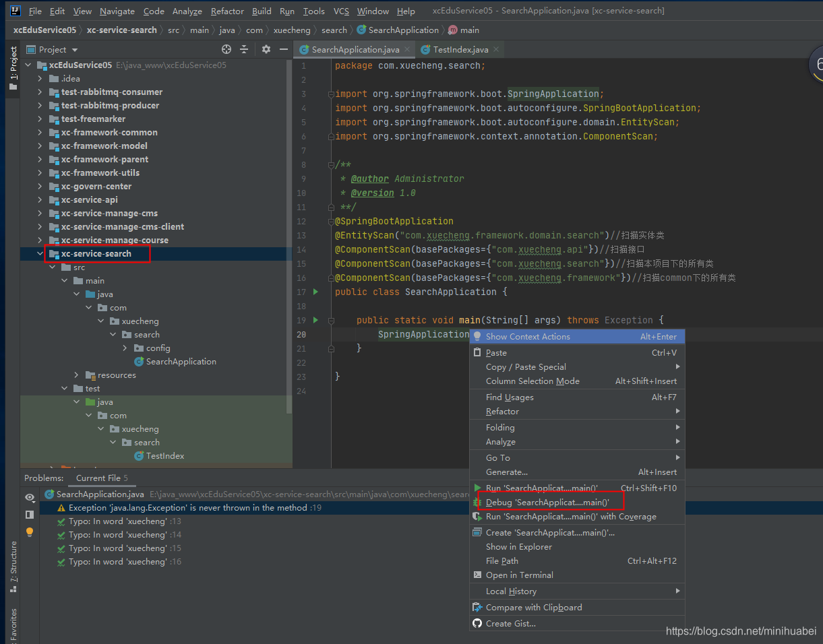Select xc-service-manage-cms-client module row
823x644 pixels.
(x=156, y=226)
